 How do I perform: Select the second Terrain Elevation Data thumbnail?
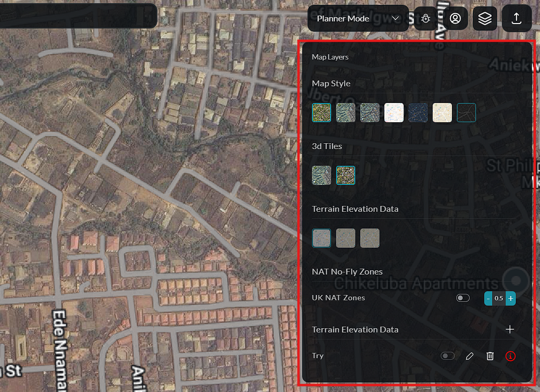click(346, 238)
